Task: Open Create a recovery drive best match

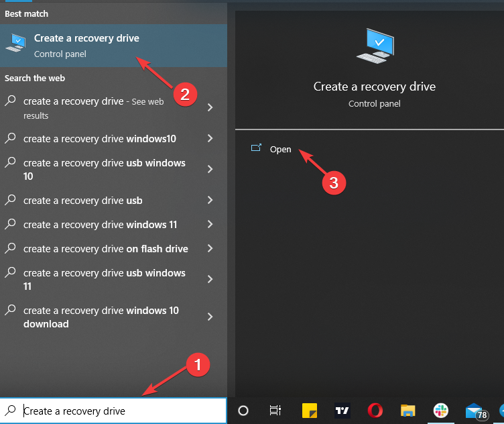Action: tap(113, 46)
